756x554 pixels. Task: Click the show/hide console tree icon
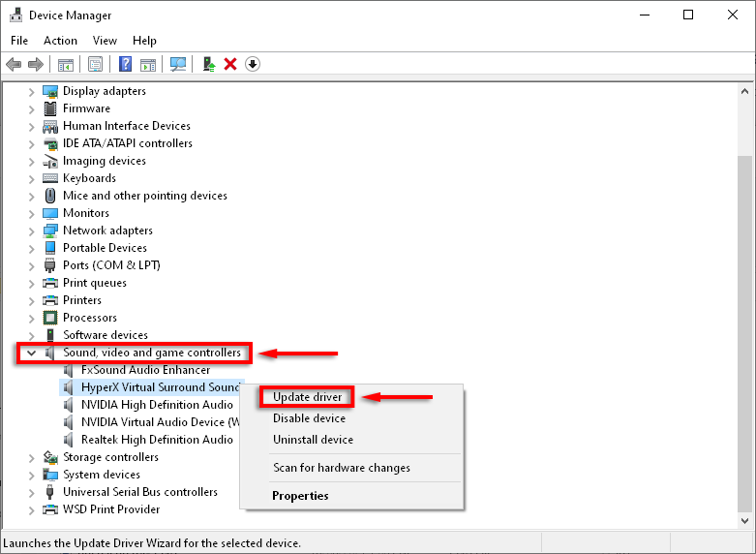66,64
